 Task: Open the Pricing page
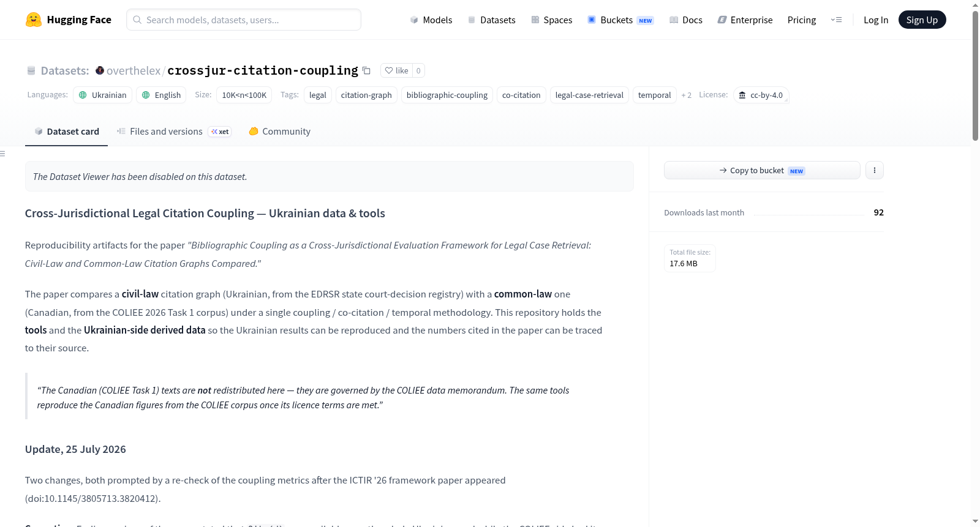pyautogui.click(x=802, y=20)
